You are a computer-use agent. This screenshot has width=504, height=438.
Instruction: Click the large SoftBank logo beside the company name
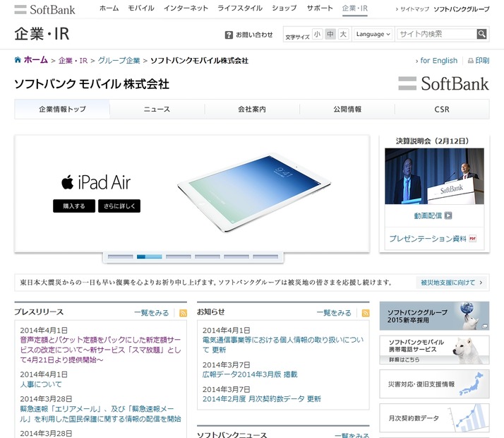pyautogui.click(x=443, y=83)
